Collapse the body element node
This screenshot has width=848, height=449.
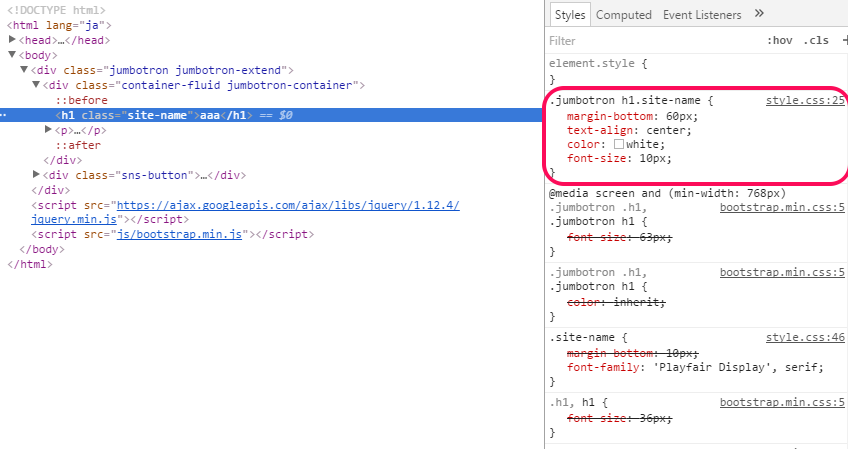click(12, 55)
